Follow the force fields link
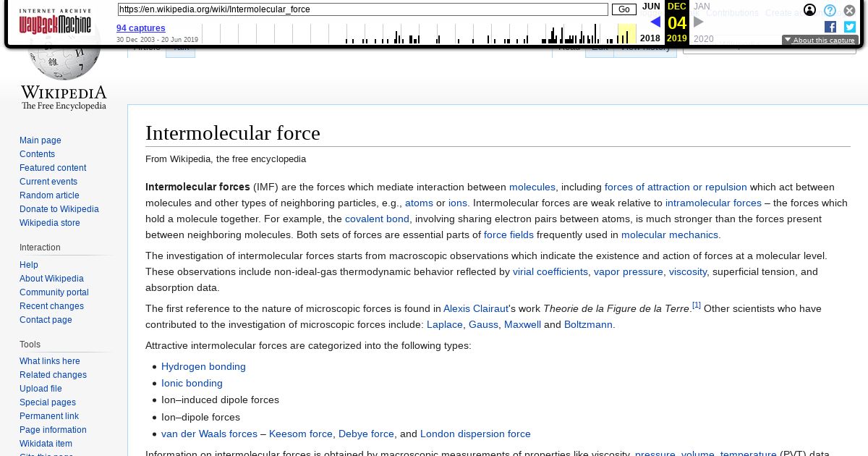 pyautogui.click(x=509, y=235)
